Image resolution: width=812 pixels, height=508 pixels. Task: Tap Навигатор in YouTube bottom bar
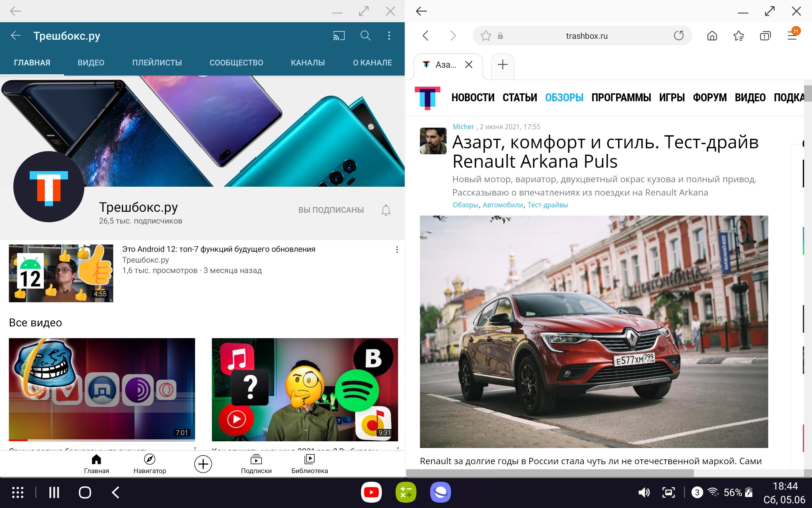click(x=150, y=464)
